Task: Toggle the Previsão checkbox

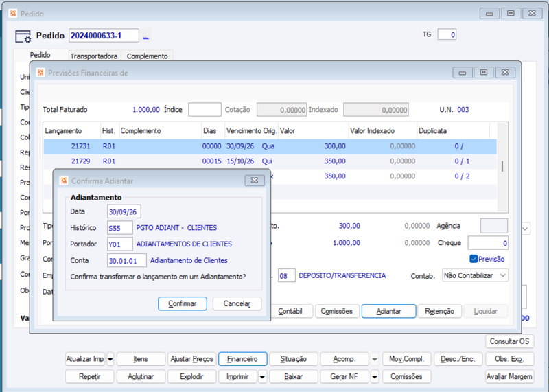Action: [474, 259]
